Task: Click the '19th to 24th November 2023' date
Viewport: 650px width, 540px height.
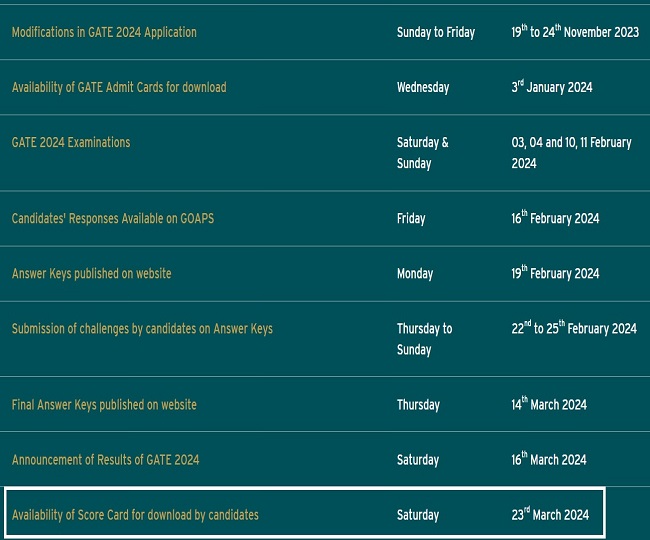Action: (x=574, y=32)
